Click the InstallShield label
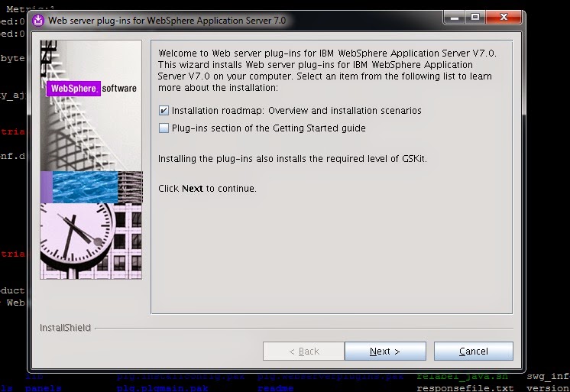The image size is (570, 392). 65,328
